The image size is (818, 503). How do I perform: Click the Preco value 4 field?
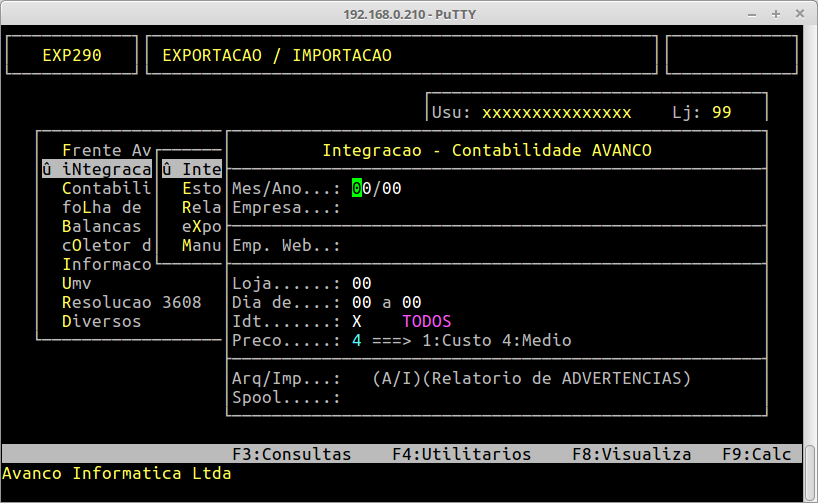[x=357, y=340]
